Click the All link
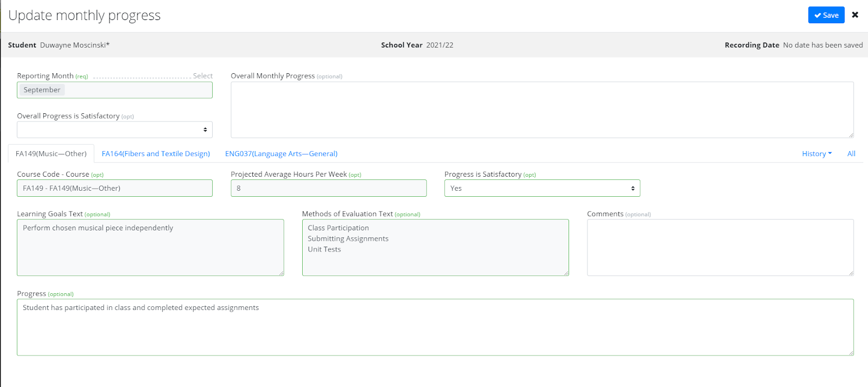 pyautogui.click(x=851, y=154)
